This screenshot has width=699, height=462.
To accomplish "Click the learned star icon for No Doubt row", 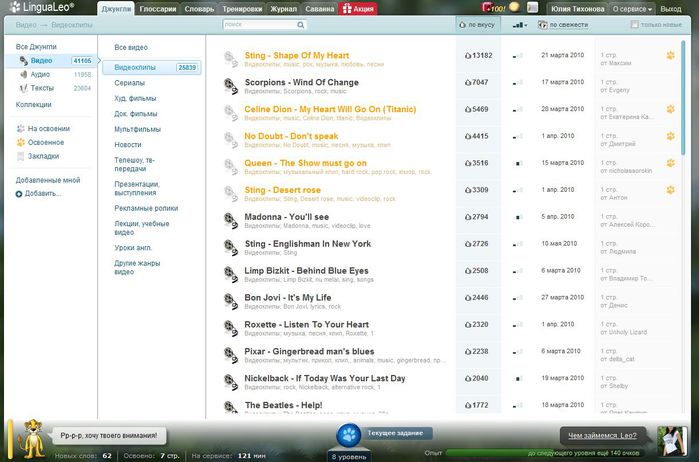I will point(670,136).
